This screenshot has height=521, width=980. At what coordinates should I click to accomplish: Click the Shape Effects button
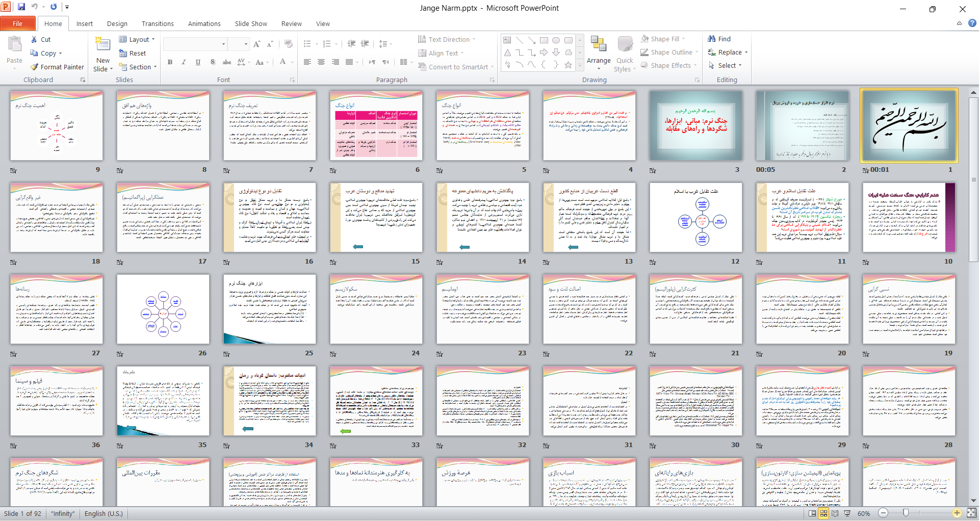(669, 65)
